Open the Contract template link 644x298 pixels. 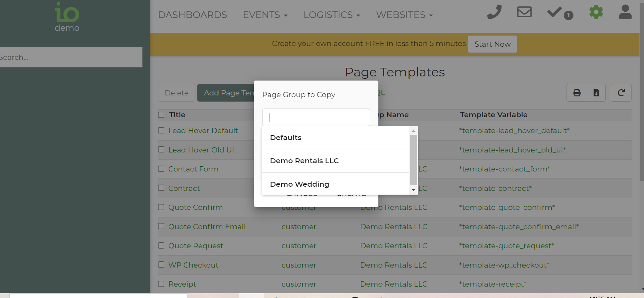coord(184,188)
